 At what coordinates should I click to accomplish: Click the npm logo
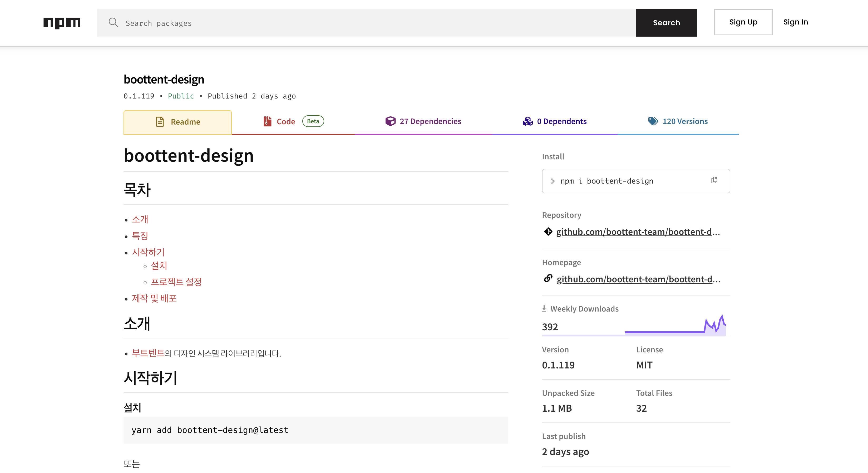click(x=62, y=23)
